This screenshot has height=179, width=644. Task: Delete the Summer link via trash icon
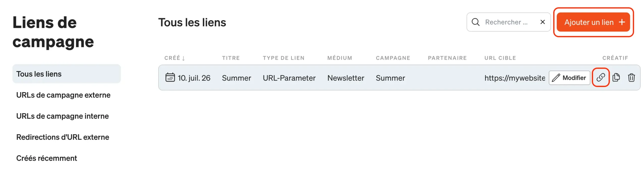[x=631, y=77]
